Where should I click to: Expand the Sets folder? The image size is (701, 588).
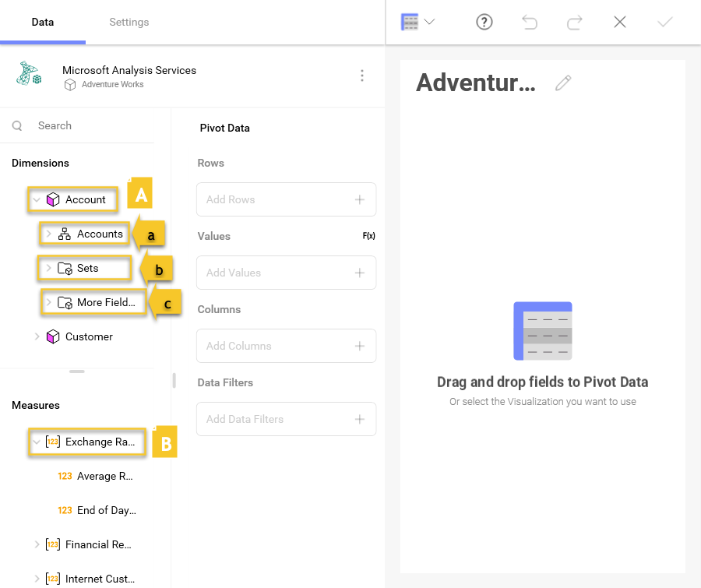(x=48, y=269)
